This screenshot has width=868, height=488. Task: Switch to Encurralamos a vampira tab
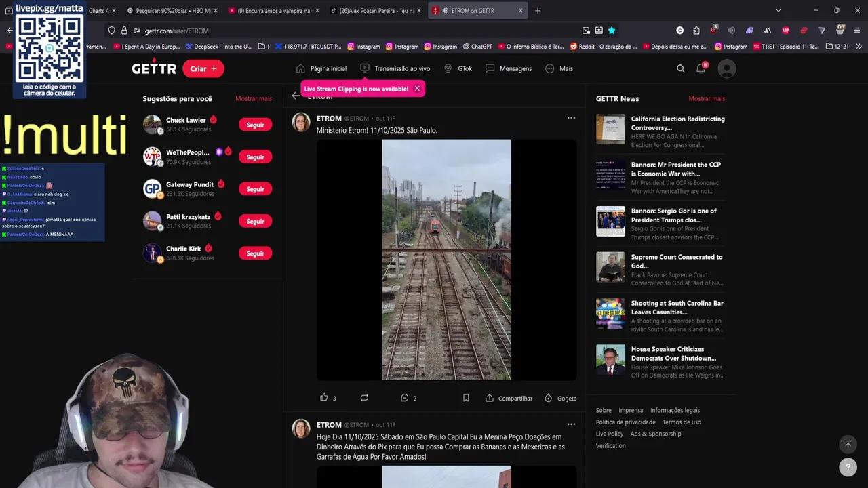[x=274, y=10]
